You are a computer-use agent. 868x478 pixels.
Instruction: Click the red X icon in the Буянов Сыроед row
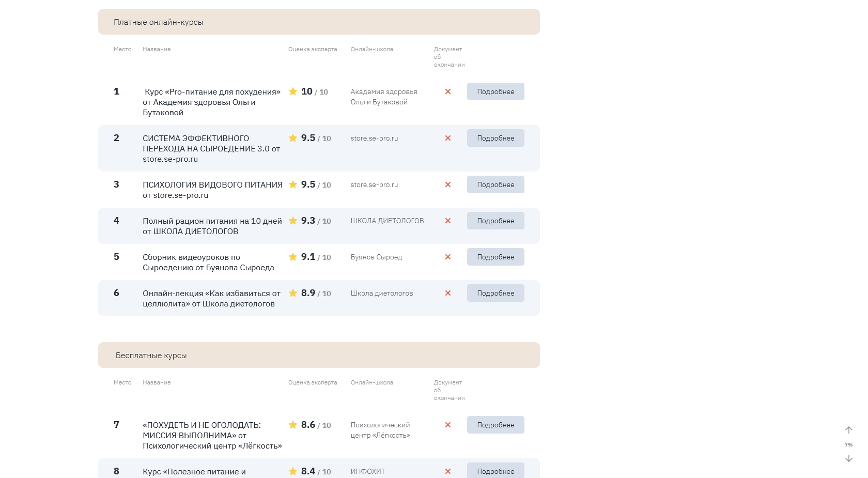[x=448, y=257]
